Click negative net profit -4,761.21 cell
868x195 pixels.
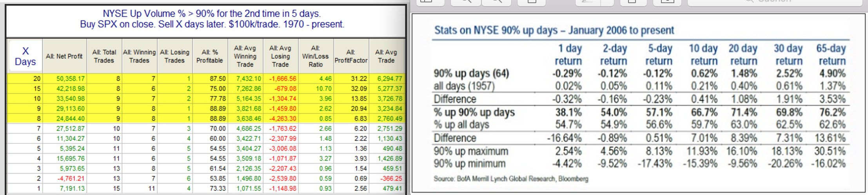[71, 179]
